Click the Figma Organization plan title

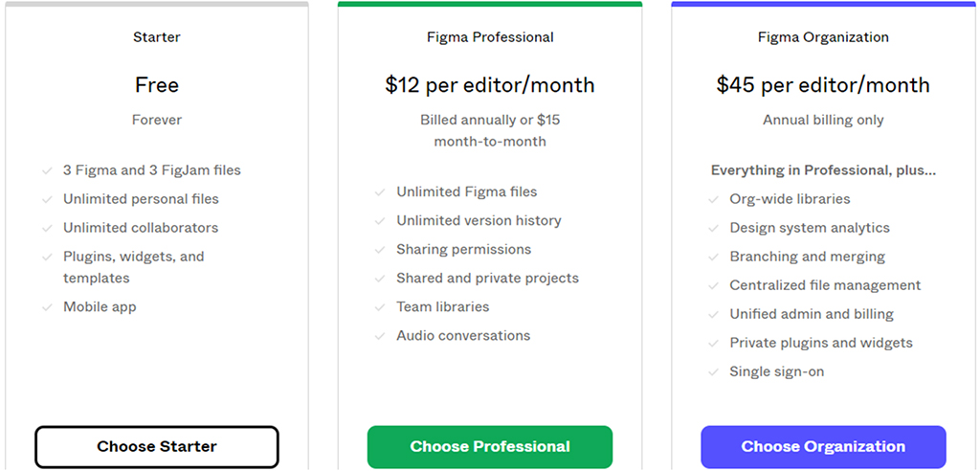[x=823, y=37]
